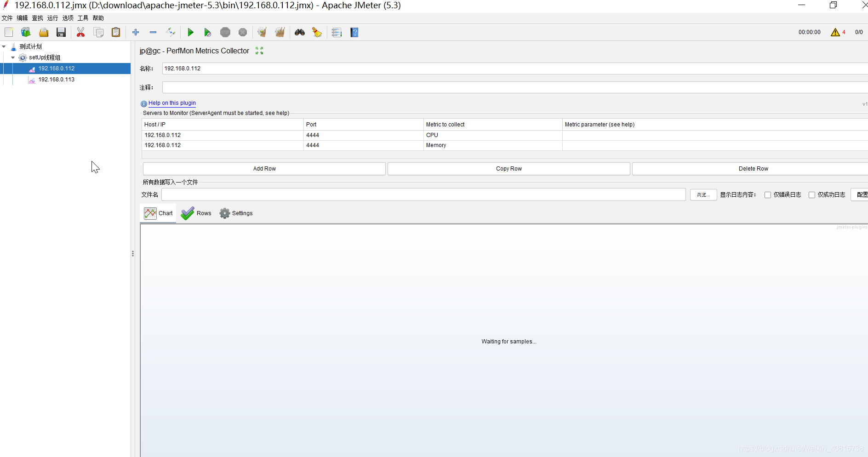Image resolution: width=868 pixels, height=457 pixels.
Task: Open the 运行 menu
Action: click(52, 18)
